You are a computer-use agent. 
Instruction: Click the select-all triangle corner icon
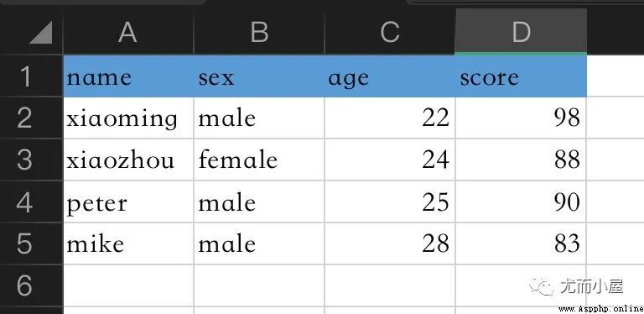tap(41, 33)
